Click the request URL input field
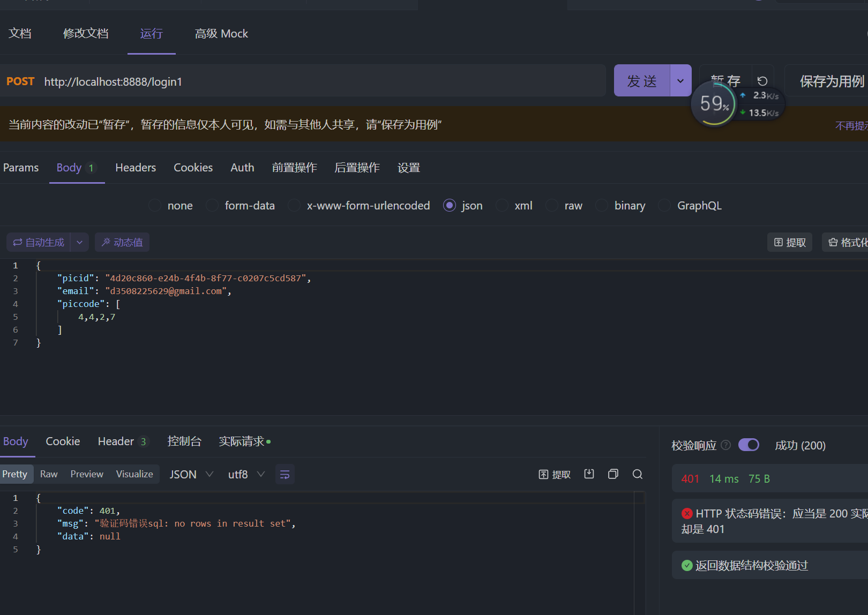 coord(324,81)
